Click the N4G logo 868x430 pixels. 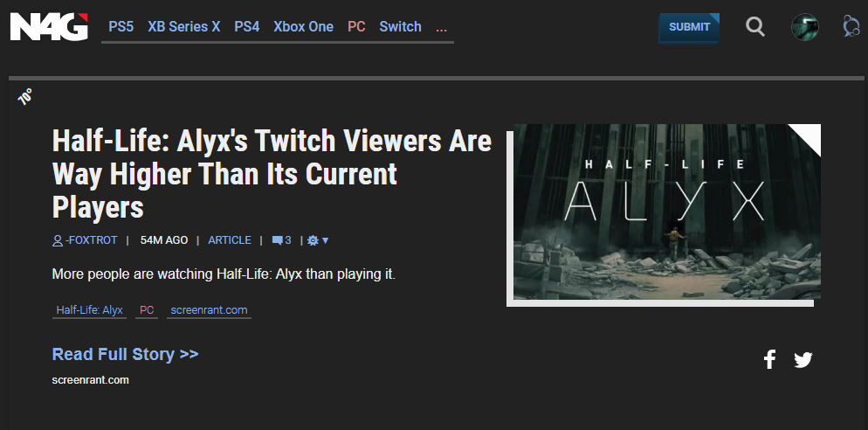coord(48,26)
